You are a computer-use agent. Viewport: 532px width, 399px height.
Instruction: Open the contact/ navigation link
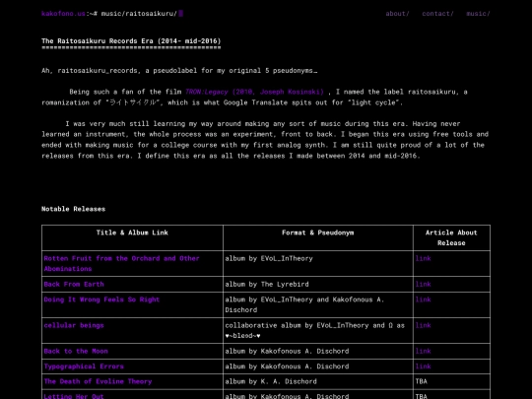click(437, 14)
